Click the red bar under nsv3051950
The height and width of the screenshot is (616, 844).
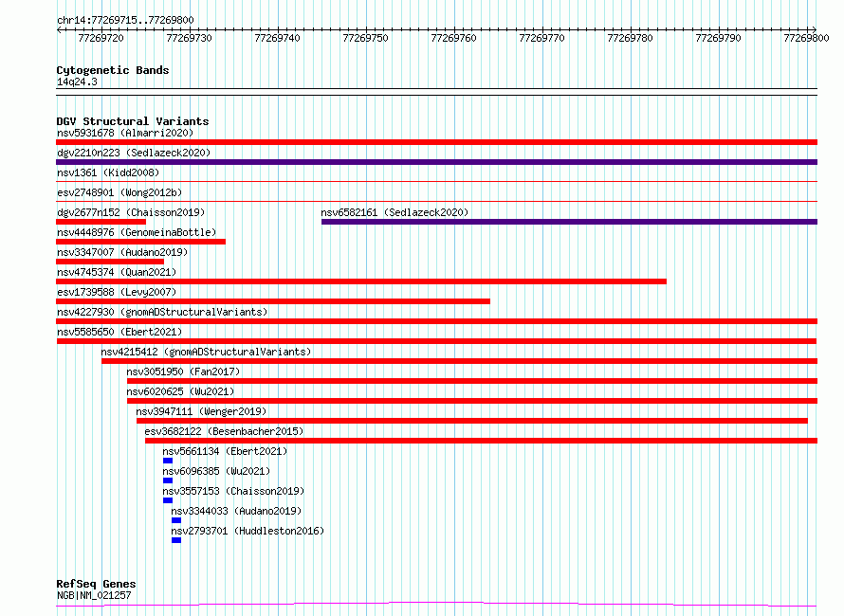472,381
